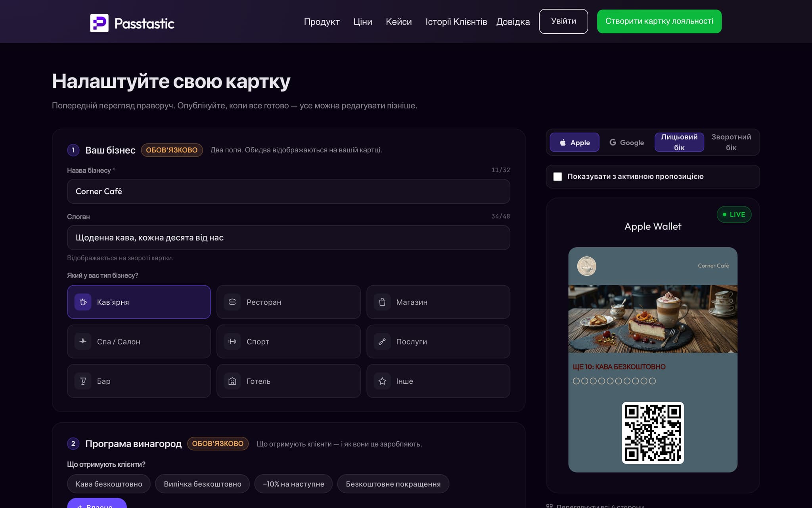Choose the Спорт dumbbell icon

pyautogui.click(x=232, y=341)
